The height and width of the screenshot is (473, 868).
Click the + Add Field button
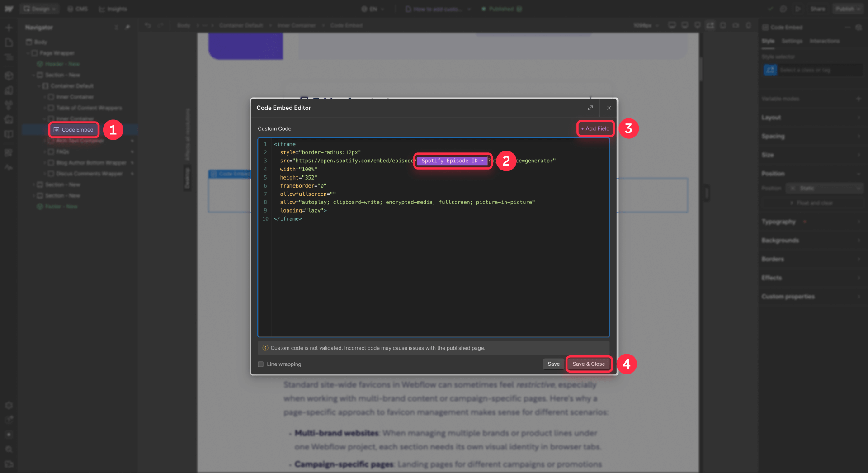[595, 128]
